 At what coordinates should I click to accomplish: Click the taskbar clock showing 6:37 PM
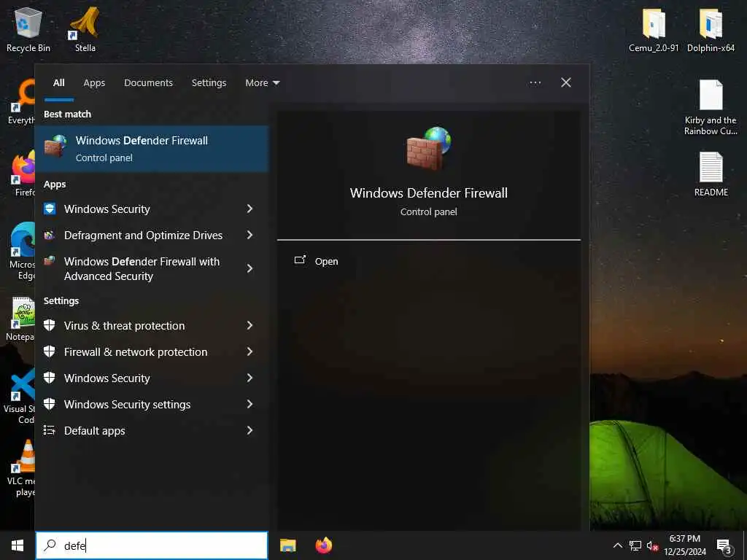point(684,545)
